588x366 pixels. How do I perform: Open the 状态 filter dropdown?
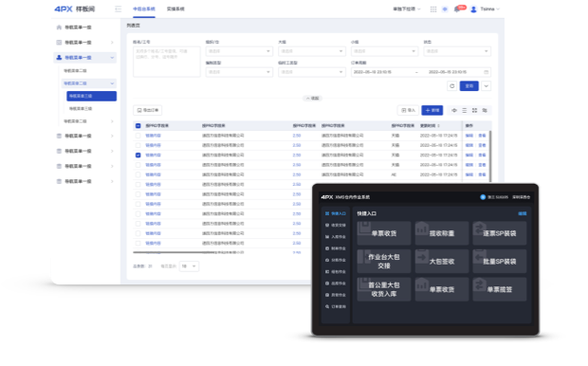457,51
